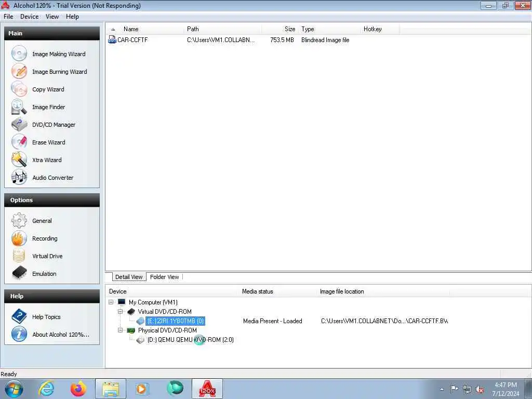Open the File menu
Image resolution: width=532 pixels, height=399 pixels.
pos(8,17)
